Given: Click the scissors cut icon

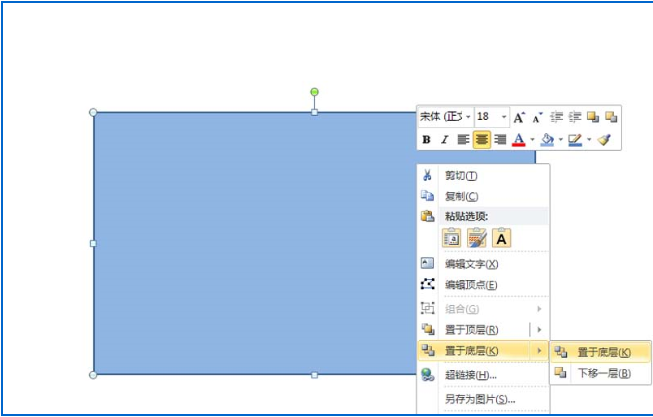Looking at the screenshot, I should (x=427, y=175).
